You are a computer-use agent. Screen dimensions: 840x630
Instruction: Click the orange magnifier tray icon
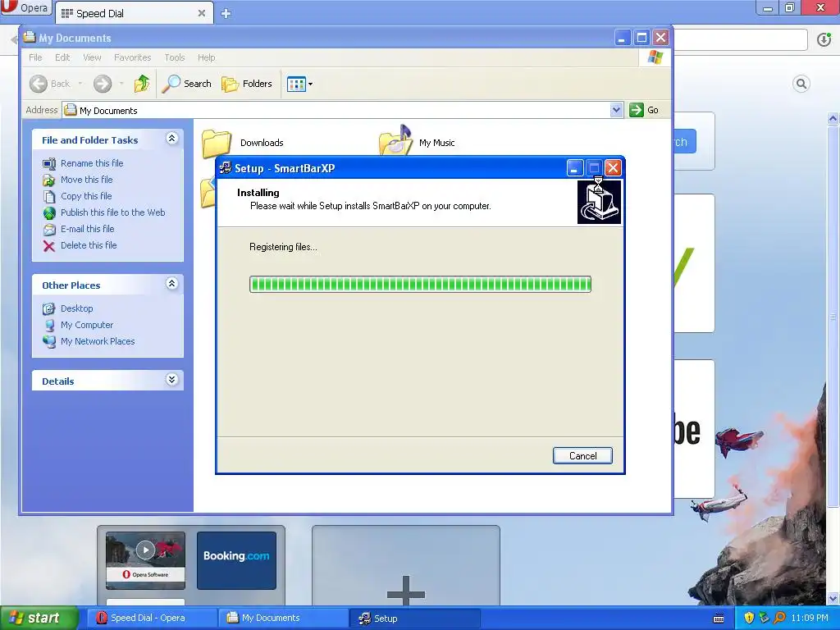tap(780, 619)
